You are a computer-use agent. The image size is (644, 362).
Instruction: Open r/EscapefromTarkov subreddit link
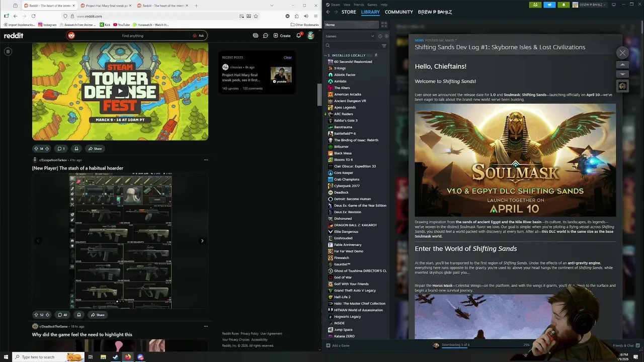click(53, 160)
